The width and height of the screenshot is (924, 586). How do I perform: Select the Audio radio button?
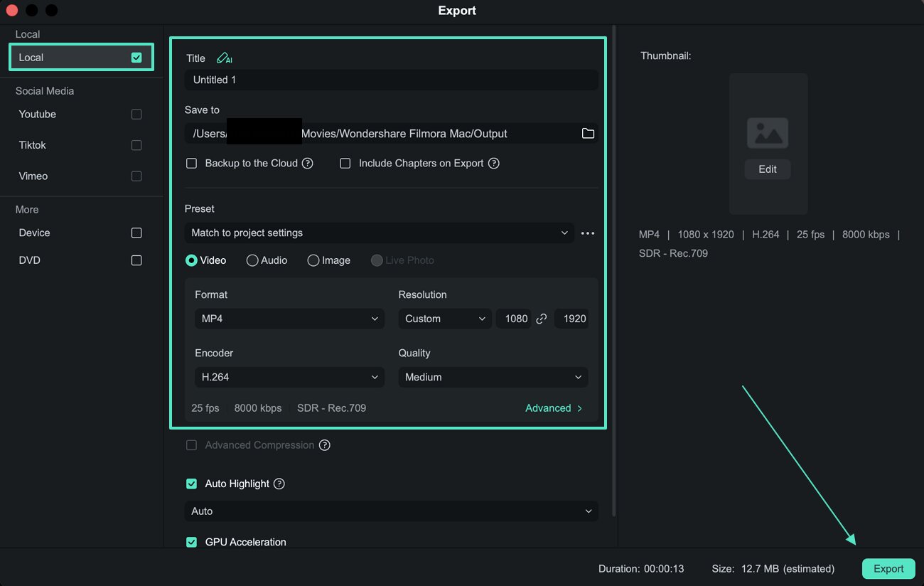252,260
